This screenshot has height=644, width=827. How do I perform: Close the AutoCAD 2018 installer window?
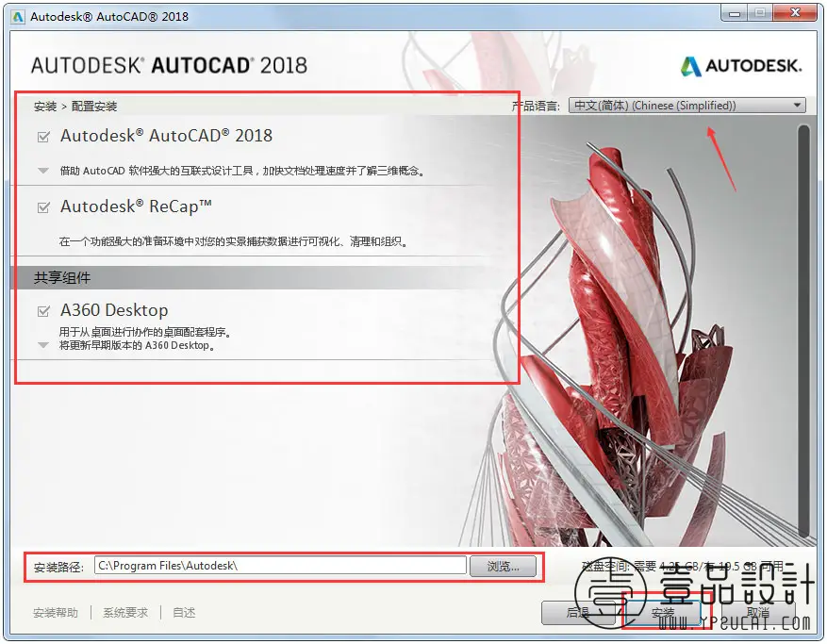pos(795,13)
